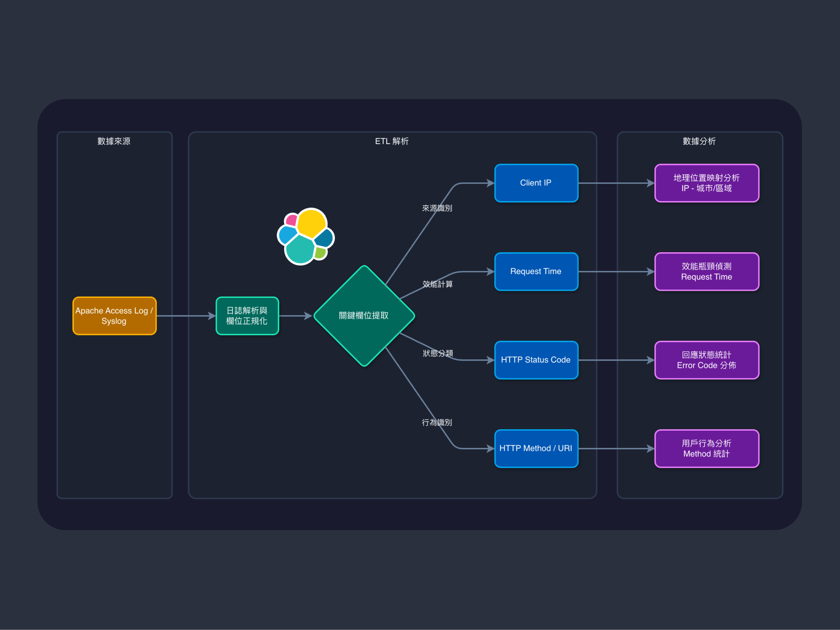Click the ETL 解析 group title
Image resolution: width=840 pixels, height=630 pixels.
[392, 141]
